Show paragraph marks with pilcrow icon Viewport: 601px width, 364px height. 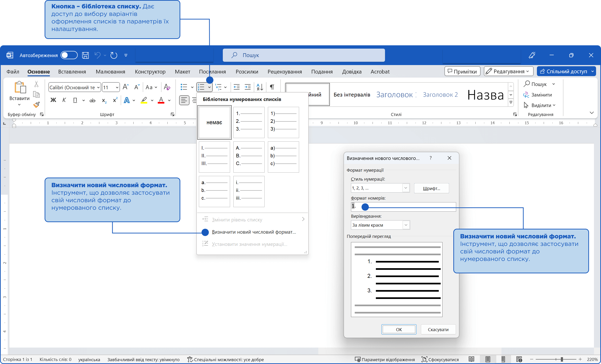coord(272,87)
